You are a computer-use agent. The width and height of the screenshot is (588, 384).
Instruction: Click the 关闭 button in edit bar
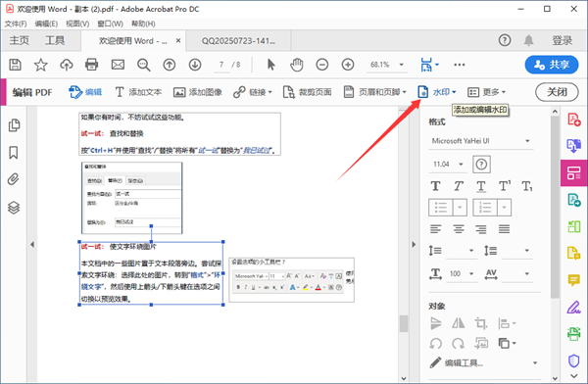click(x=557, y=92)
